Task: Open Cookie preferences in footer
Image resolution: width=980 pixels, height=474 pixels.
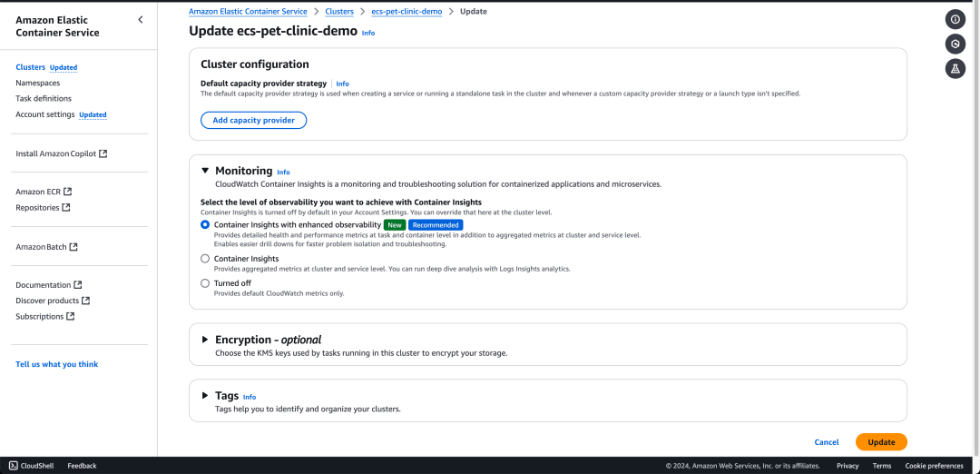Action: point(935,466)
